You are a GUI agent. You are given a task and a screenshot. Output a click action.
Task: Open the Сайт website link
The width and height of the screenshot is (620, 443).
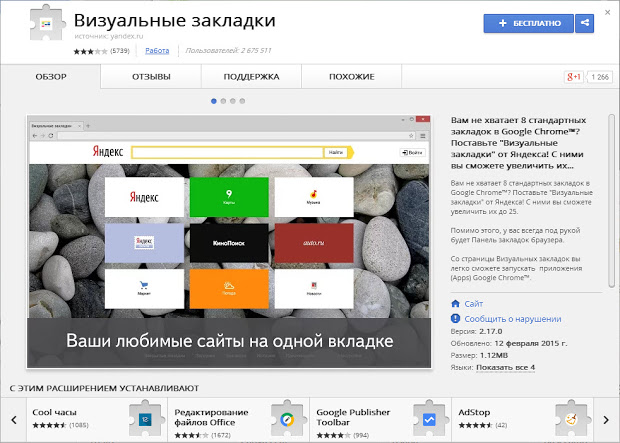coord(474,304)
